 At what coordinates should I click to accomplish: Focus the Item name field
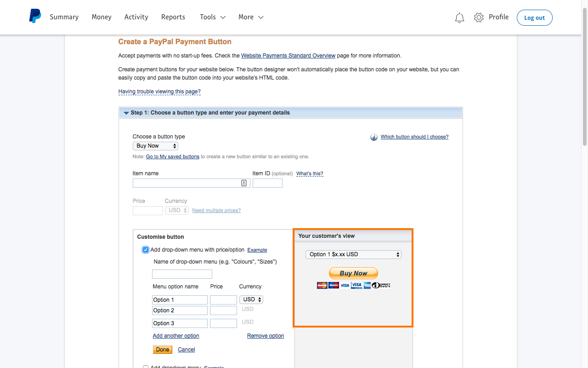tap(192, 183)
